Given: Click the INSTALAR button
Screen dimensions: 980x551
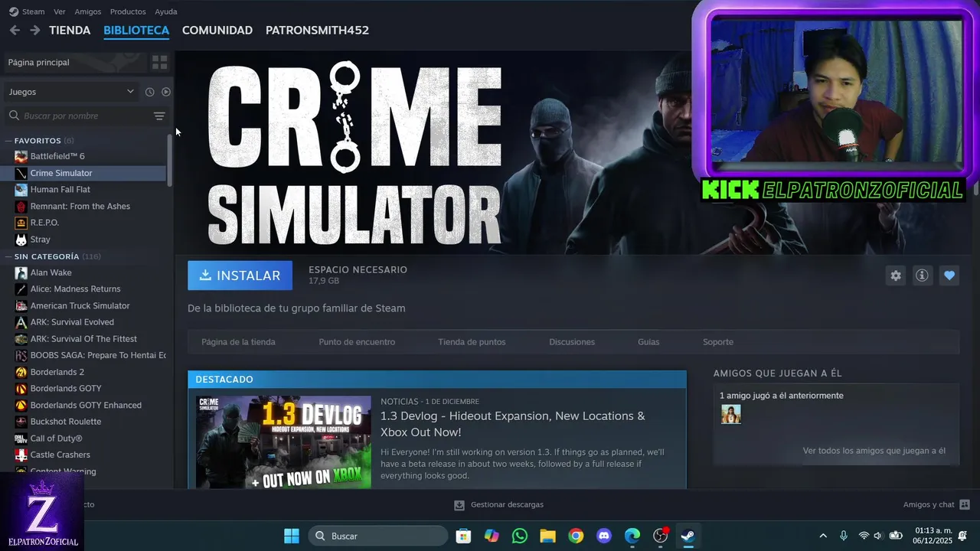Looking at the screenshot, I should pyautogui.click(x=240, y=275).
